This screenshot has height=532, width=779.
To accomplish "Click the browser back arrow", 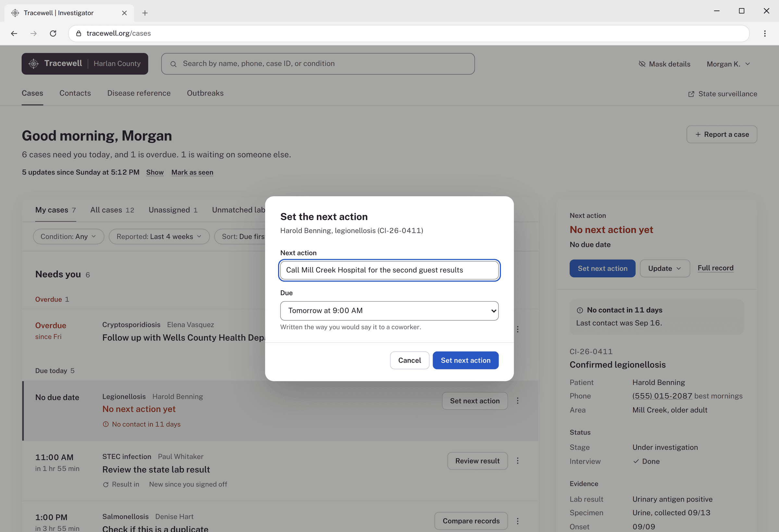I will (14, 33).
